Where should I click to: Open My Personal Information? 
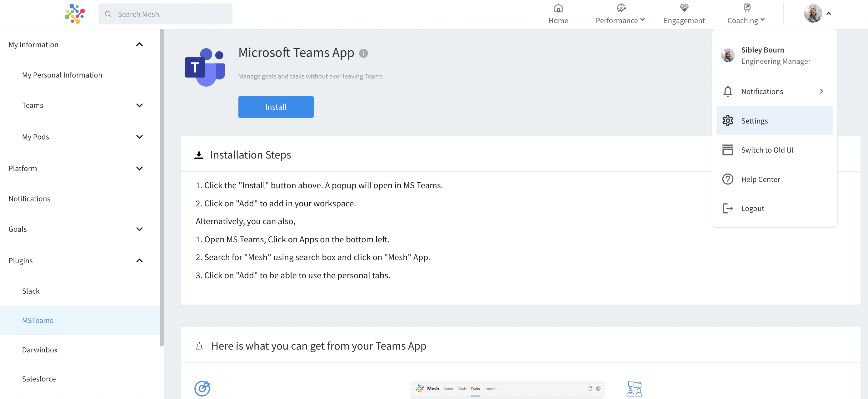coord(62,75)
